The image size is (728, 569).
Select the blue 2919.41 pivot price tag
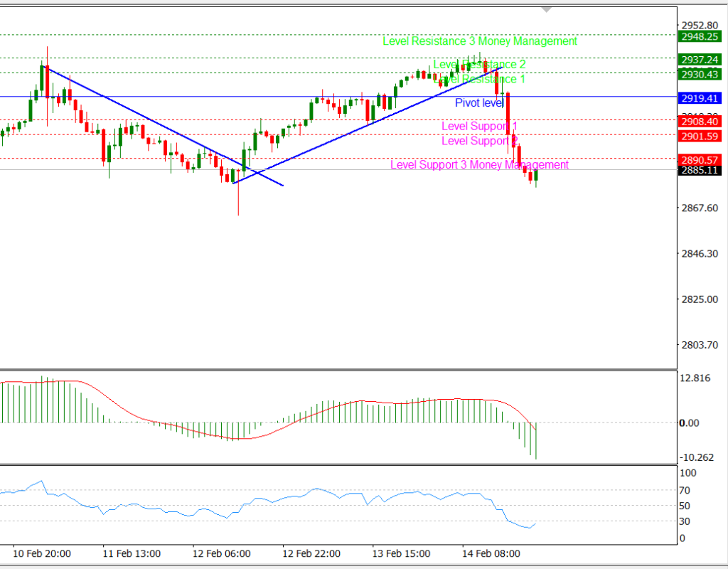click(x=700, y=98)
